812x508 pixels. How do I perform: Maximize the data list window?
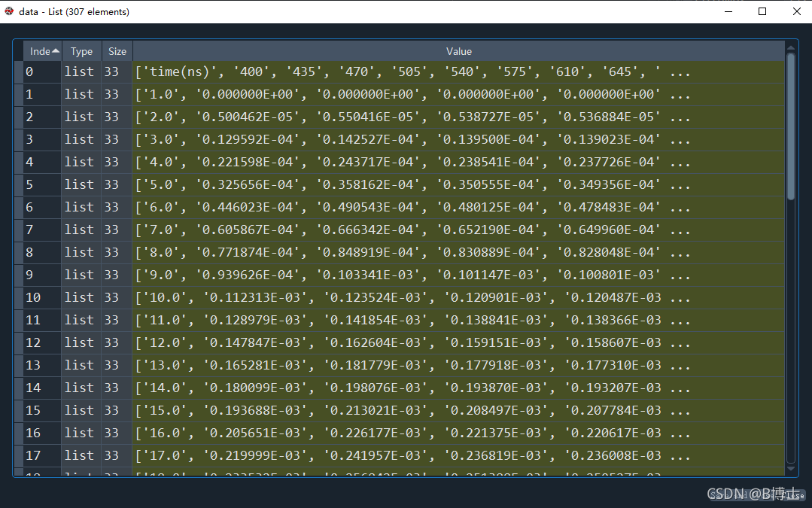pyautogui.click(x=762, y=11)
